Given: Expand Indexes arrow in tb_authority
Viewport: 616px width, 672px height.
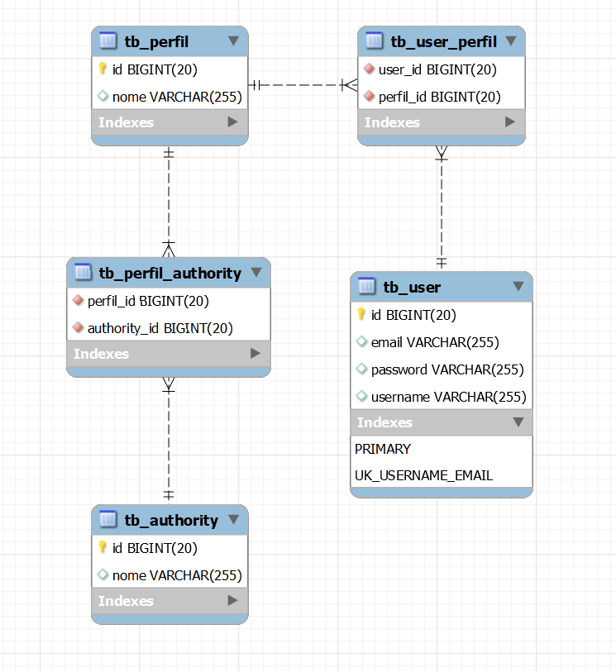Looking at the screenshot, I should pyautogui.click(x=233, y=600).
